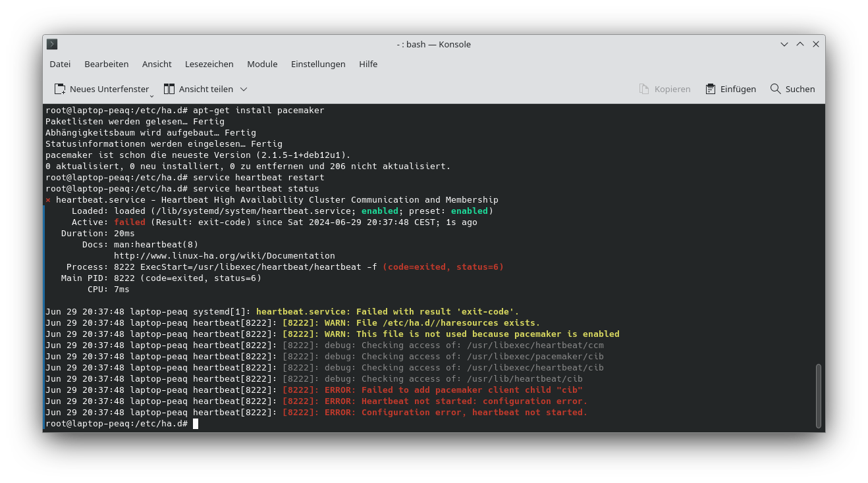Place the cursor at the shell prompt
The image size is (868, 483).
[x=196, y=423]
